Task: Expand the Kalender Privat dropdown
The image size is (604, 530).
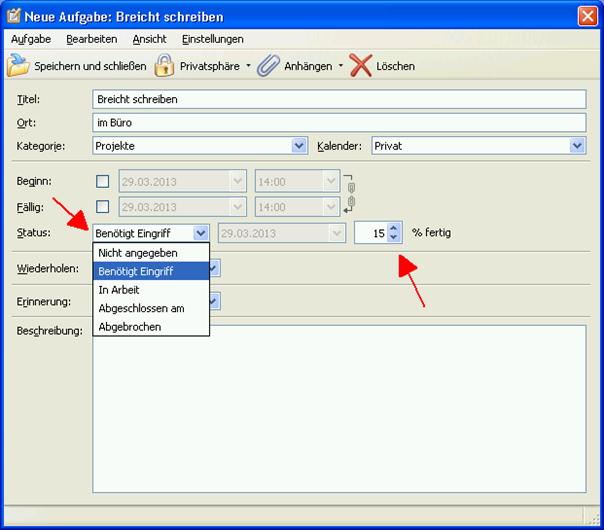Action: [577, 146]
